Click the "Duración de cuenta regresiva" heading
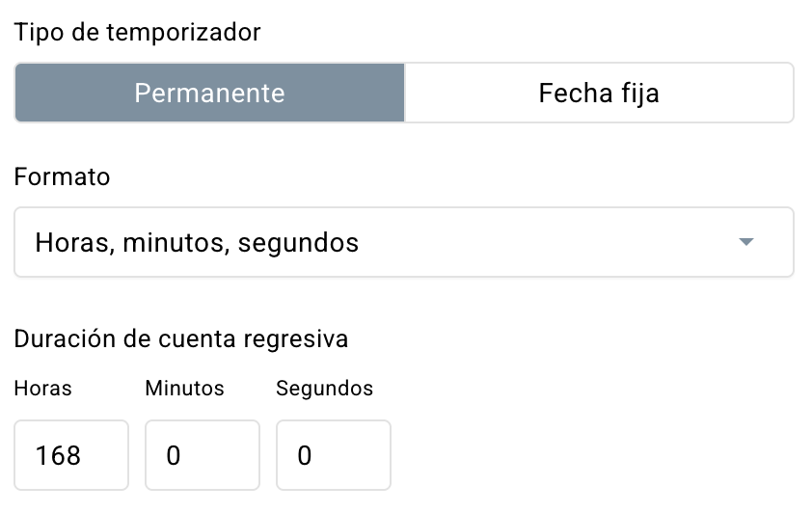Image resolution: width=812 pixels, height=513 pixels. [181, 339]
